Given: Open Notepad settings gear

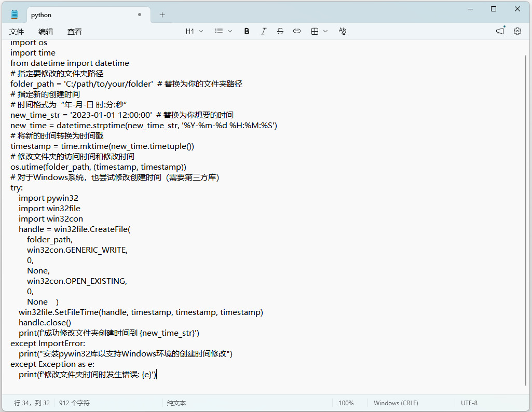Looking at the screenshot, I should tap(517, 31).
